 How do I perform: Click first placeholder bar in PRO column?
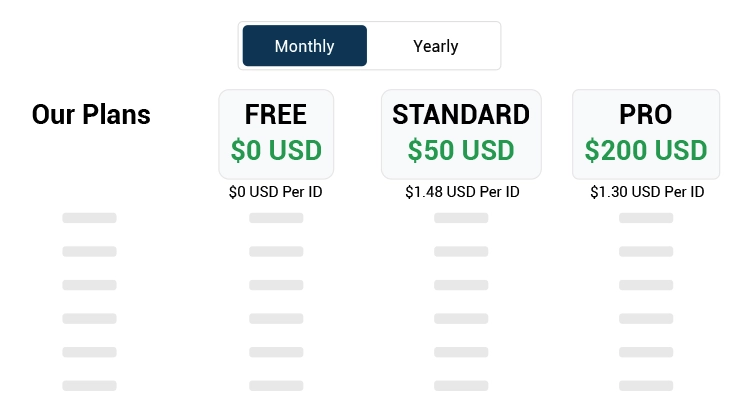tap(646, 218)
